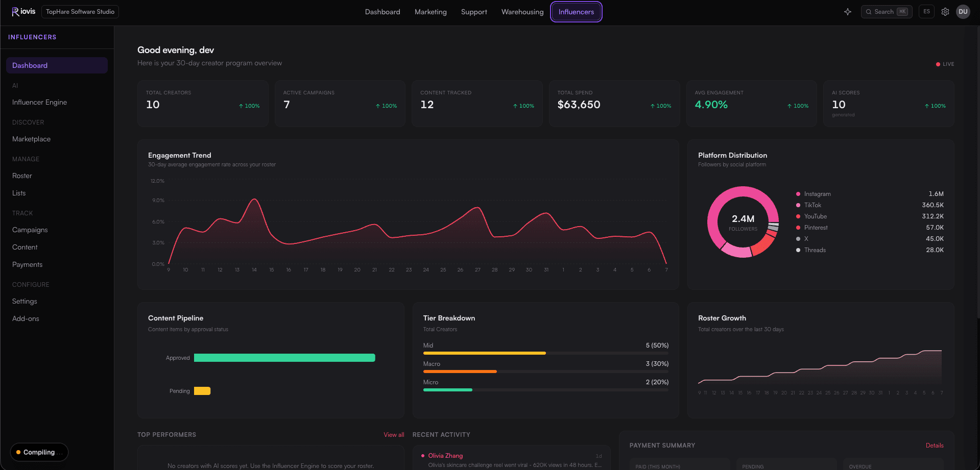980x470 pixels.
Task: Open Payment Summary Details link
Action: [935, 446]
